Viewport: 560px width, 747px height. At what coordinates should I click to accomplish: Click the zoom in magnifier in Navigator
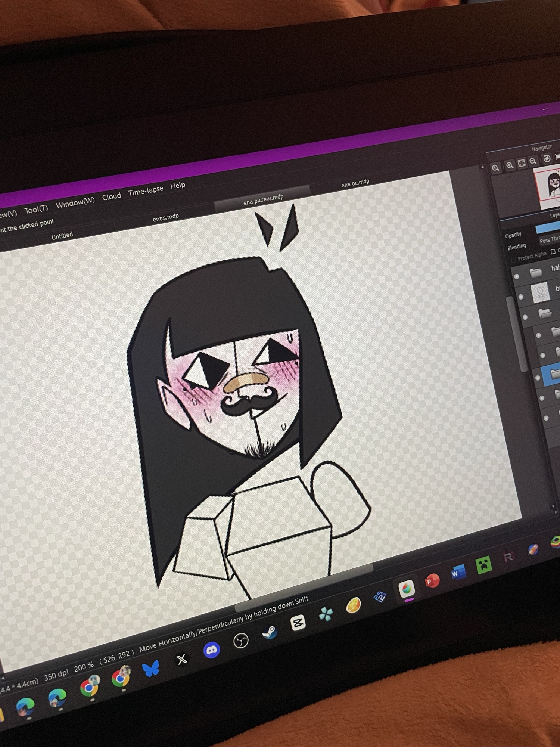[510, 165]
